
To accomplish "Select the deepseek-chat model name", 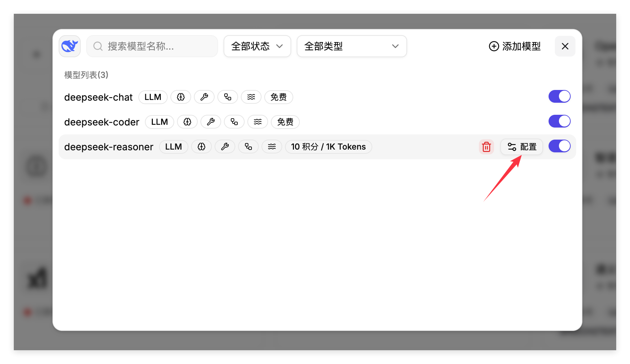I will [x=98, y=97].
